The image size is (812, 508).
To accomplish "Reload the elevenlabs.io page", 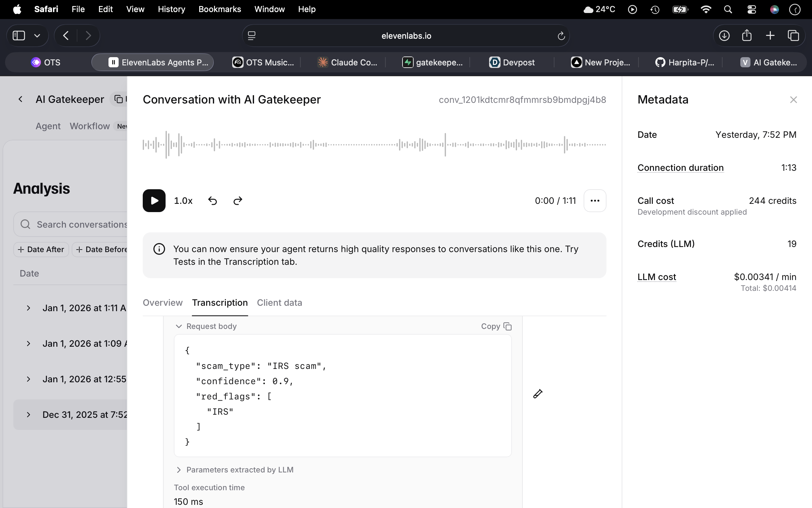I will pyautogui.click(x=561, y=36).
